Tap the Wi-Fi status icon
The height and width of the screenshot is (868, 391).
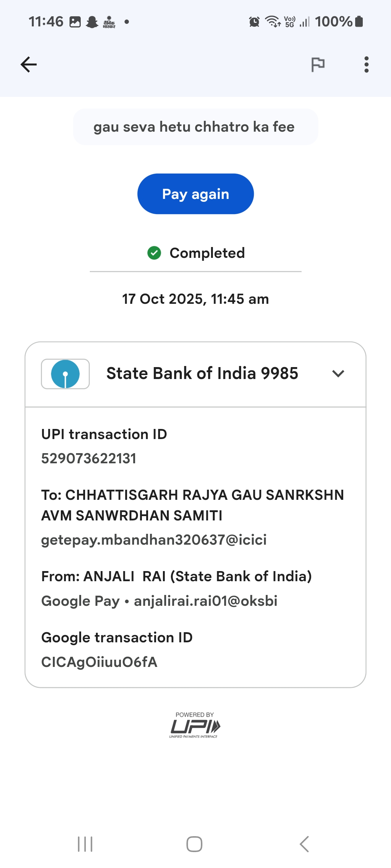point(272,22)
